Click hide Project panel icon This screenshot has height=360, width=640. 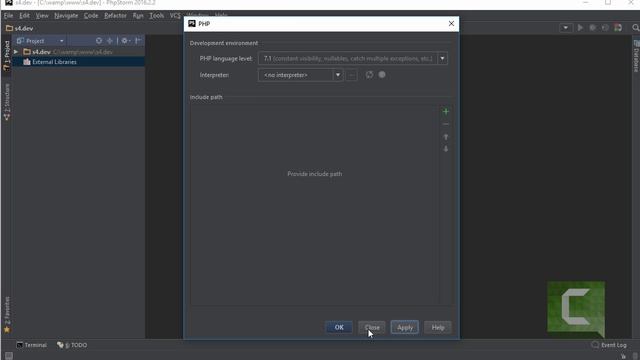(138, 41)
